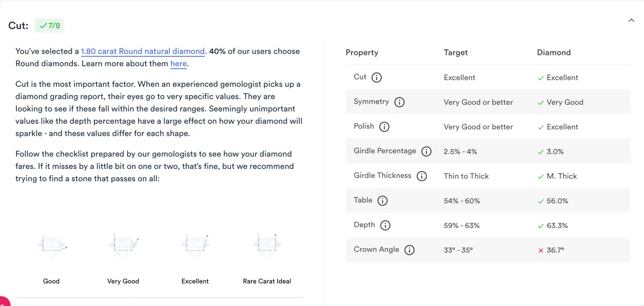Collapse the Cut section with the chevron
644x306 pixels.
[631, 20]
